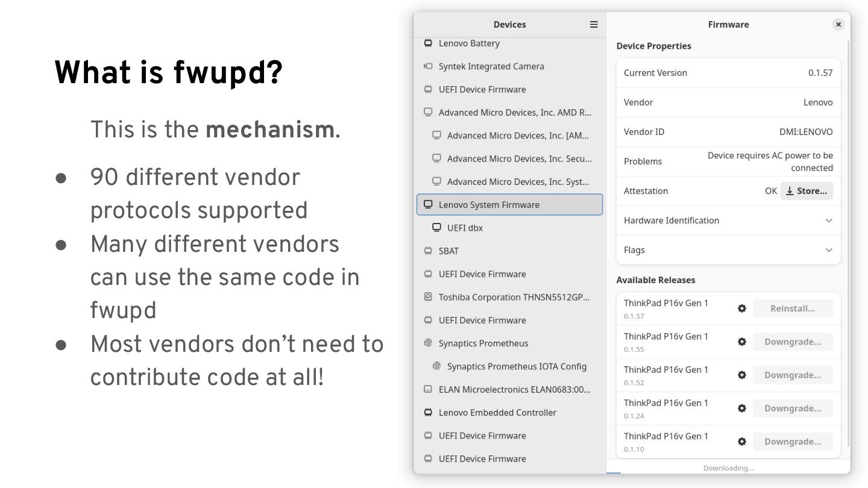Click Downgrade... for version 0.1.55

[x=793, y=342]
